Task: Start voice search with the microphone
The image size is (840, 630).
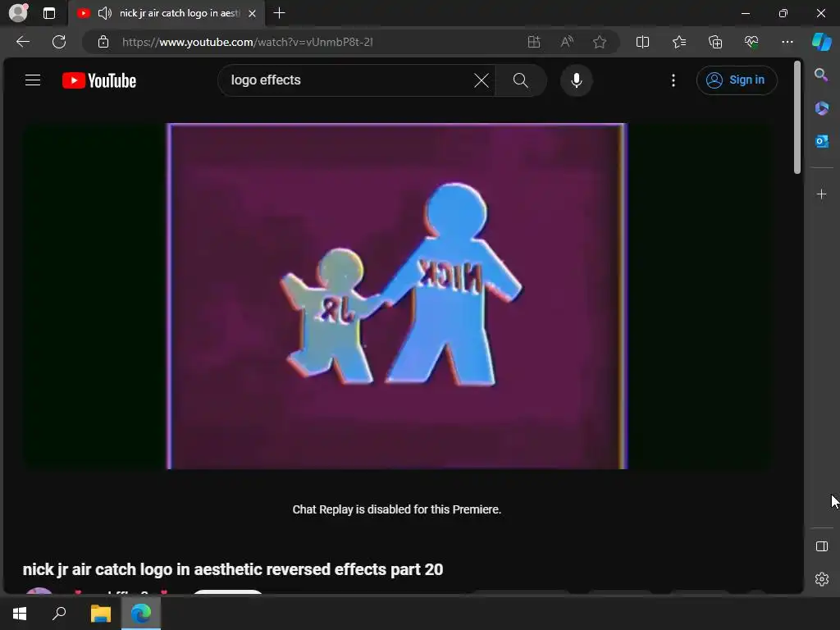Action: [x=577, y=80]
